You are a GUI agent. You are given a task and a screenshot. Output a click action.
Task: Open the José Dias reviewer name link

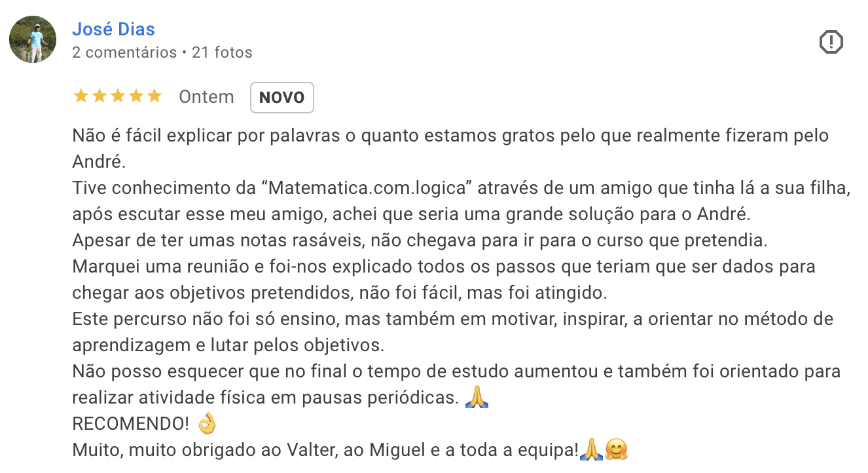113,29
